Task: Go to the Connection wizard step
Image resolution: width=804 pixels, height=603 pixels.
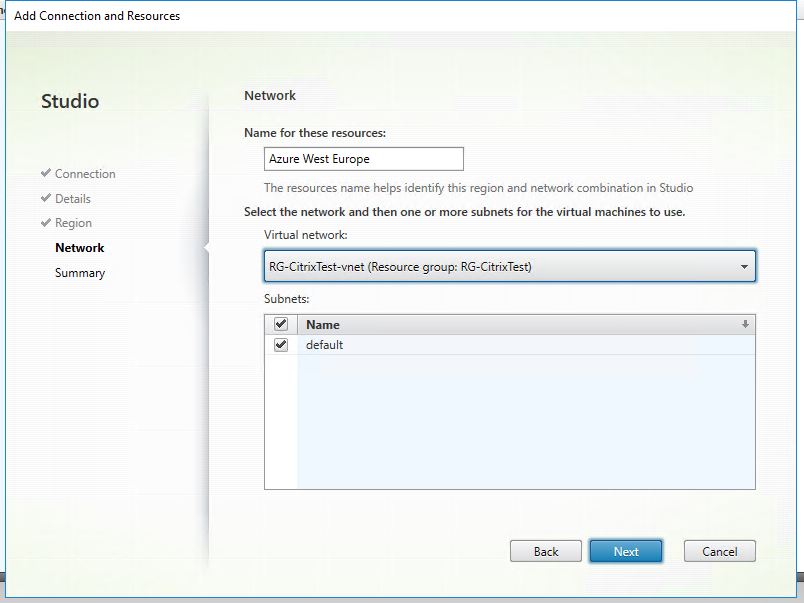Action: [x=85, y=174]
